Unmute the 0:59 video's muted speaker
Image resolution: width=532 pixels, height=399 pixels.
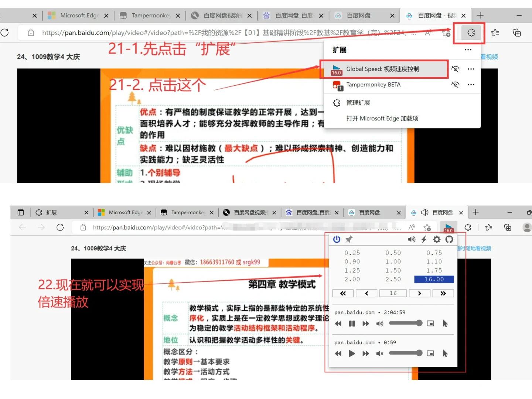[379, 354]
